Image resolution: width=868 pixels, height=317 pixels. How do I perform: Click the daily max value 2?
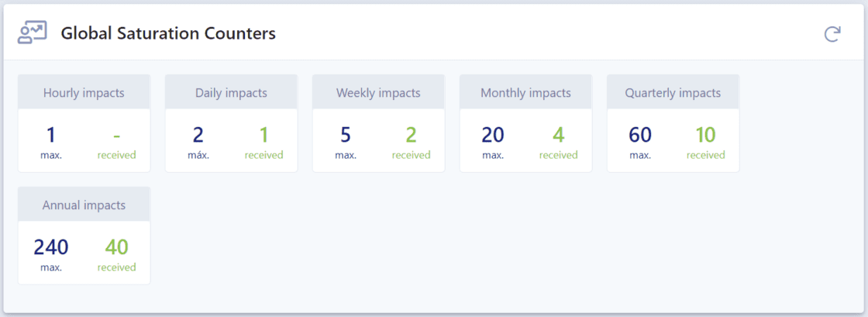tap(198, 135)
